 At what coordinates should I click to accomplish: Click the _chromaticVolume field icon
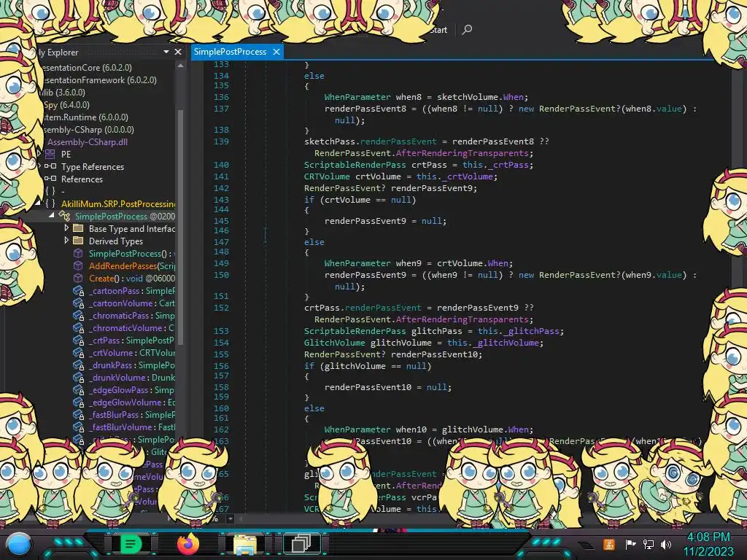point(79,327)
